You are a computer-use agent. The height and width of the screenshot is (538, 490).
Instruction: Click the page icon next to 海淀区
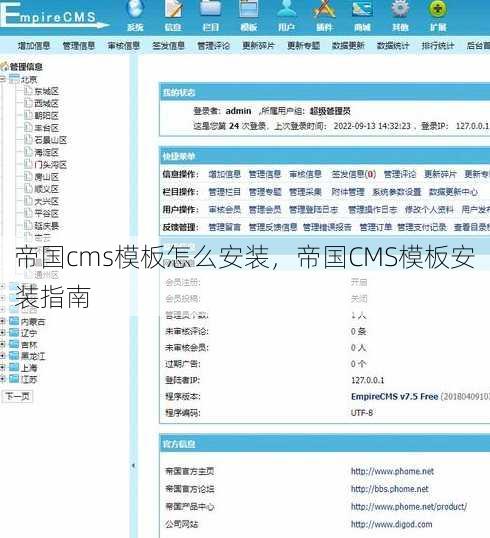[28, 152]
